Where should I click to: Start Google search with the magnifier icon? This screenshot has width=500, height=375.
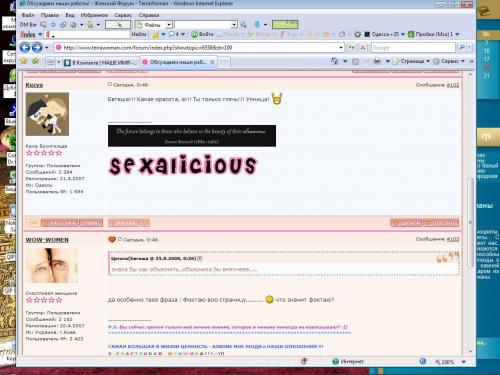(462, 48)
